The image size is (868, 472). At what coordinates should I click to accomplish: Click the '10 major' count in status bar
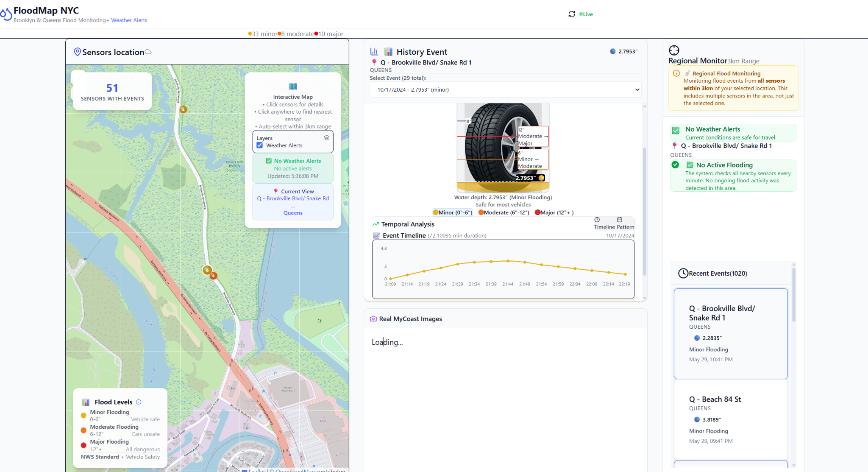[x=329, y=34]
